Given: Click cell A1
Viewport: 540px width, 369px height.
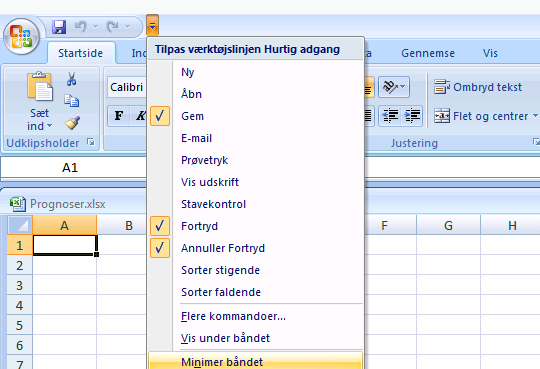Looking at the screenshot, I should (x=65, y=245).
